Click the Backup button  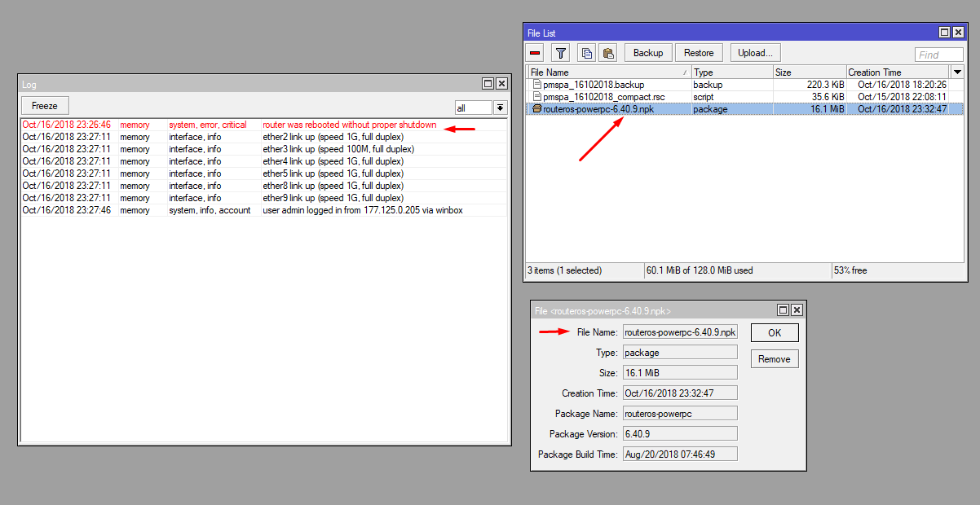click(648, 53)
